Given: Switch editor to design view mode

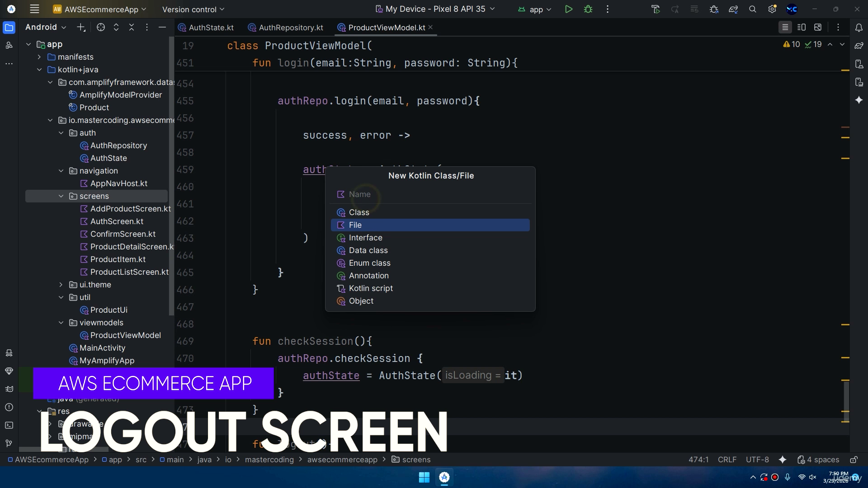Looking at the screenshot, I should click(x=818, y=28).
